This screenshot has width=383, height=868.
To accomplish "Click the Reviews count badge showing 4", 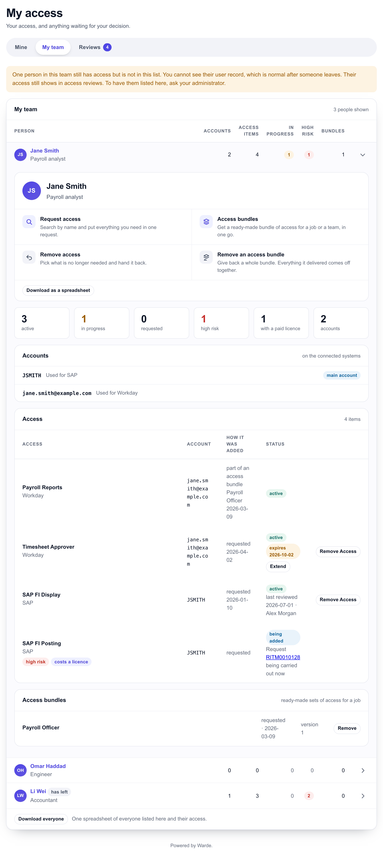I will pos(107,47).
